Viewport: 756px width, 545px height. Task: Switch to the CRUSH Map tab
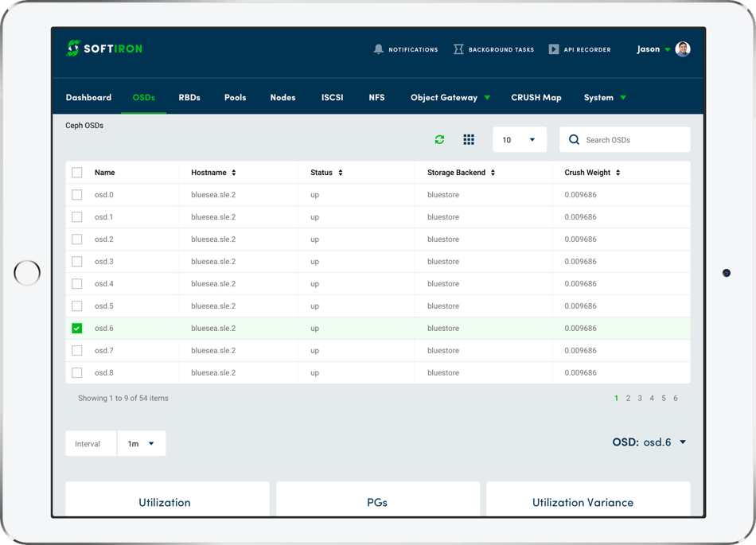tap(536, 98)
